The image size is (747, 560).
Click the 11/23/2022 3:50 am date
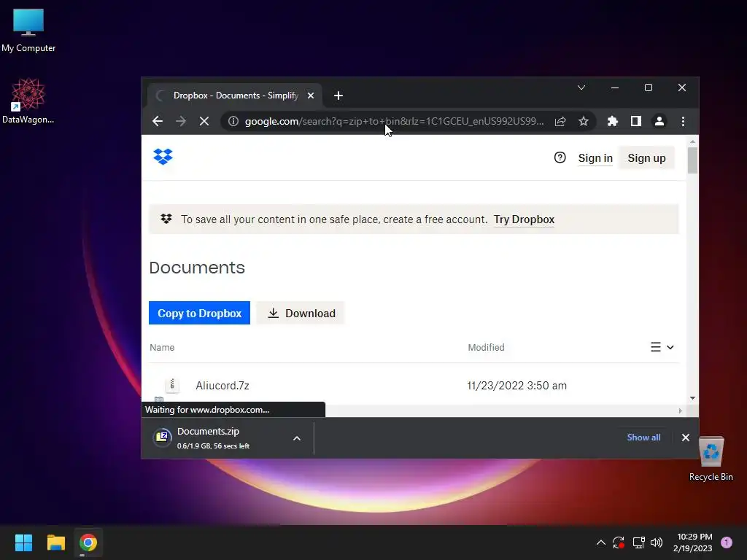517,386
